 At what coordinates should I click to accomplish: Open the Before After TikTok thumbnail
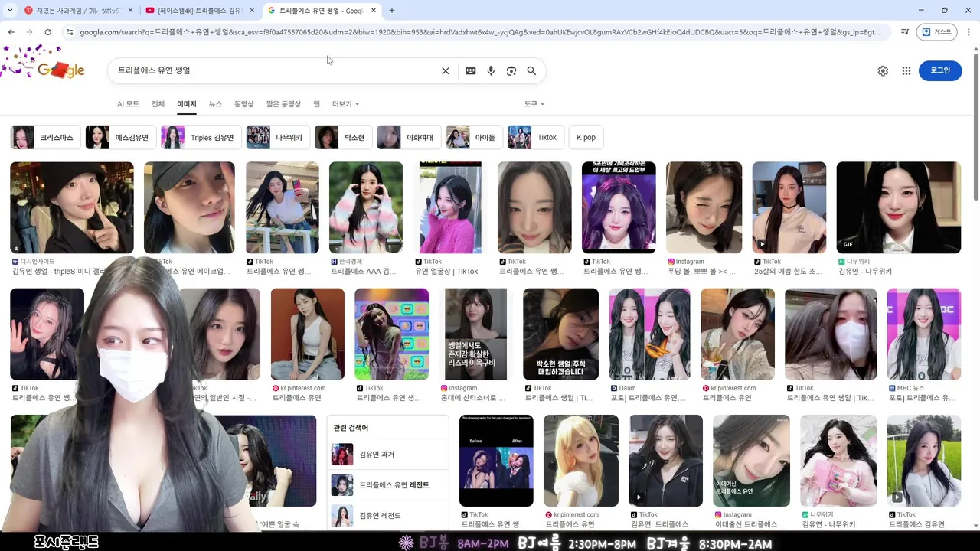click(496, 461)
